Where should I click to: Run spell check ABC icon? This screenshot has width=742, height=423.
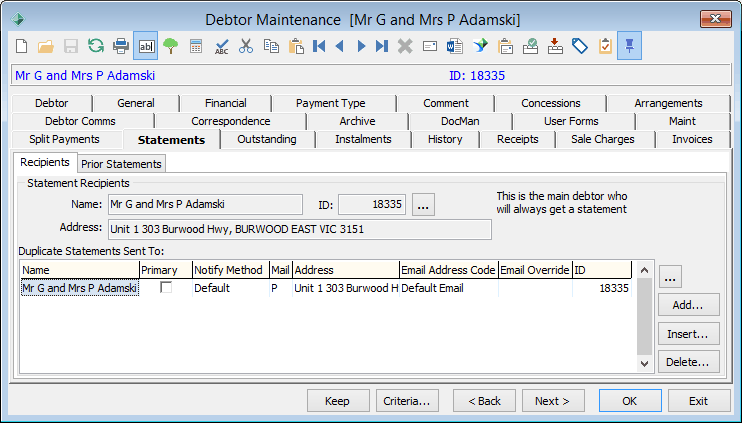coord(221,46)
